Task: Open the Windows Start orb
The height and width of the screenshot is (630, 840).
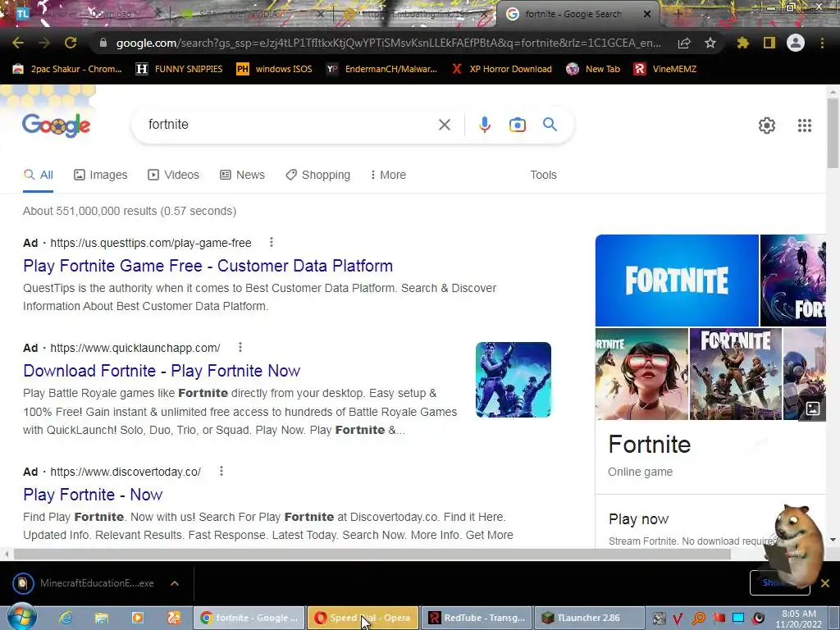Action: coord(21,617)
